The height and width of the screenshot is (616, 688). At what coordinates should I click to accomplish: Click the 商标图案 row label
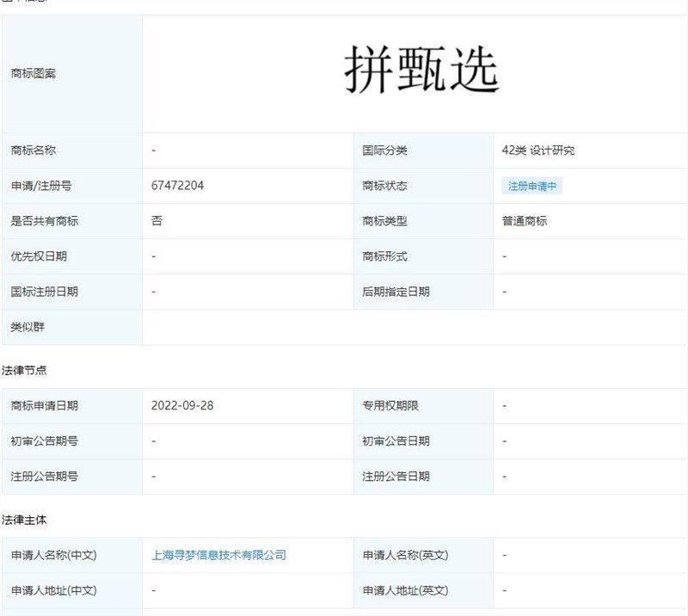point(34,73)
